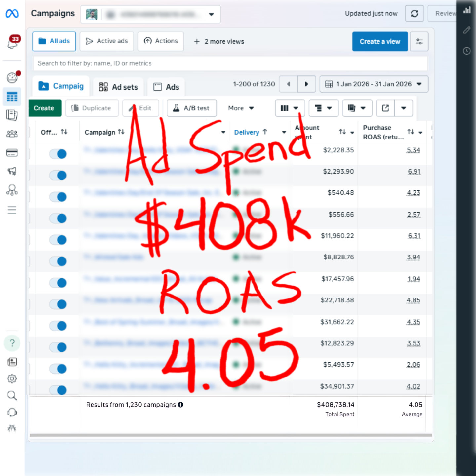The image size is (476, 476).
Task: Toggle off campaign with $556.66 spend
Action: tap(58, 218)
